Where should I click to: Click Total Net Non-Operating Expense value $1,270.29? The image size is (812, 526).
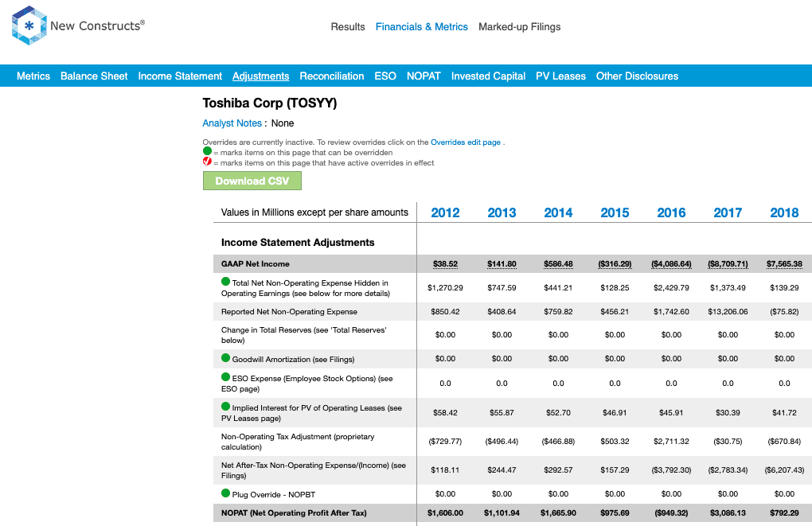445,288
